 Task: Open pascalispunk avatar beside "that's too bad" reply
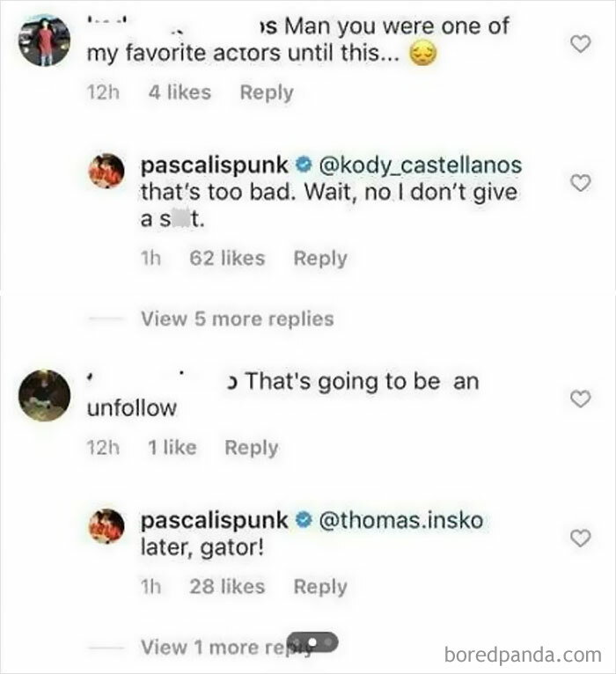coord(106,170)
